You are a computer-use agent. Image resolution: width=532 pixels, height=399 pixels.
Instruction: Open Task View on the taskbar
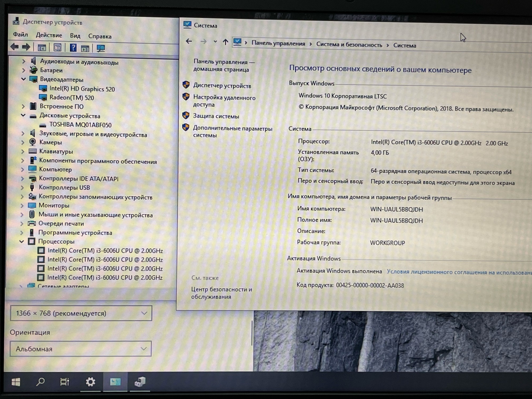pos(65,382)
